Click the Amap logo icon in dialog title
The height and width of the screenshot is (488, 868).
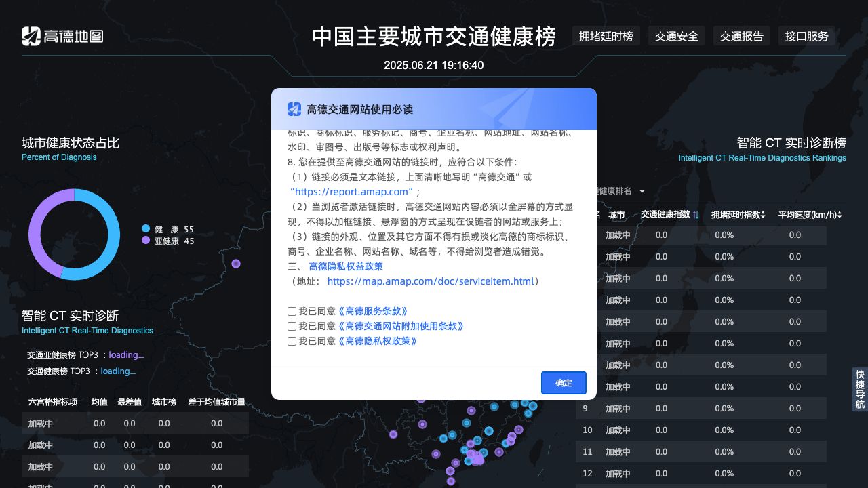pos(294,109)
